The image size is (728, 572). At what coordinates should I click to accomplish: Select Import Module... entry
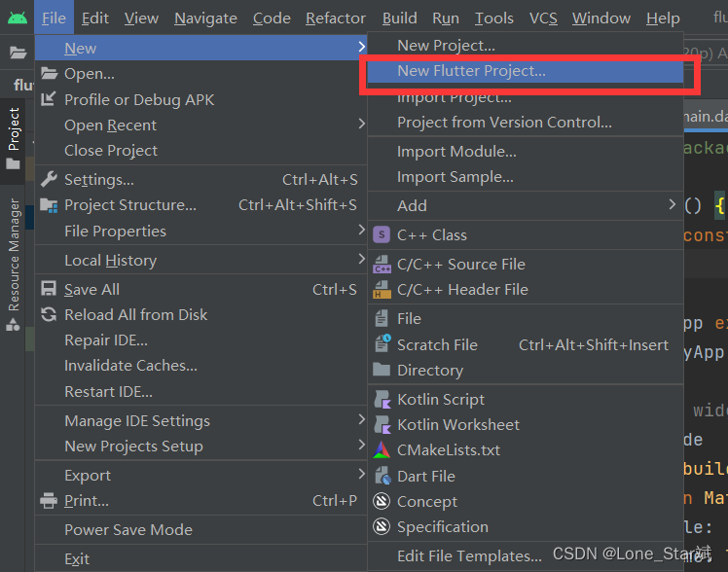pyautogui.click(x=526, y=151)
